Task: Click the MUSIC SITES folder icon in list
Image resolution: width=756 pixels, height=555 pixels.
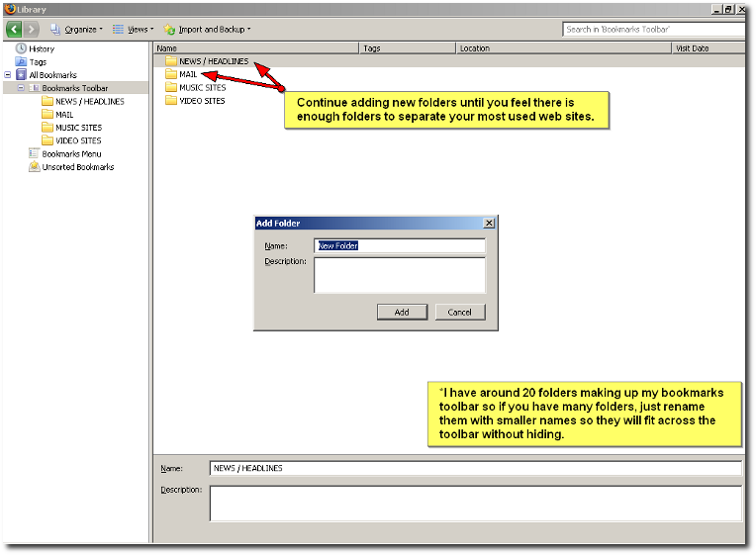Action: point(170,87)
